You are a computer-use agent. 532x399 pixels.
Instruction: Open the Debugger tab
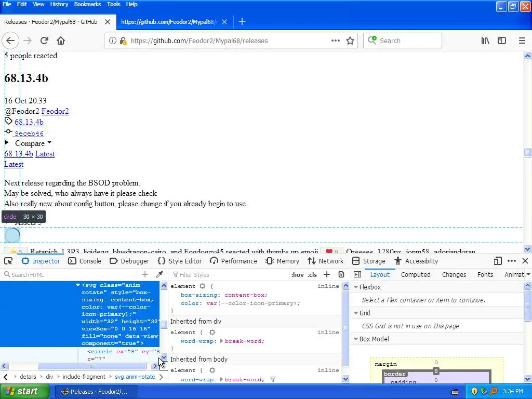click(x=129, y=261)
